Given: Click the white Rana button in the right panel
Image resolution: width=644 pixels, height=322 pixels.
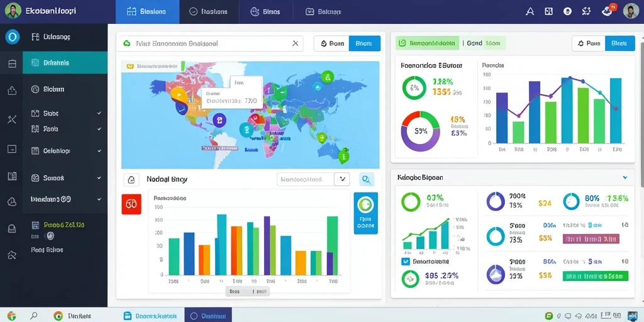Looking at the screenshot, I should (x=589, y=43).
